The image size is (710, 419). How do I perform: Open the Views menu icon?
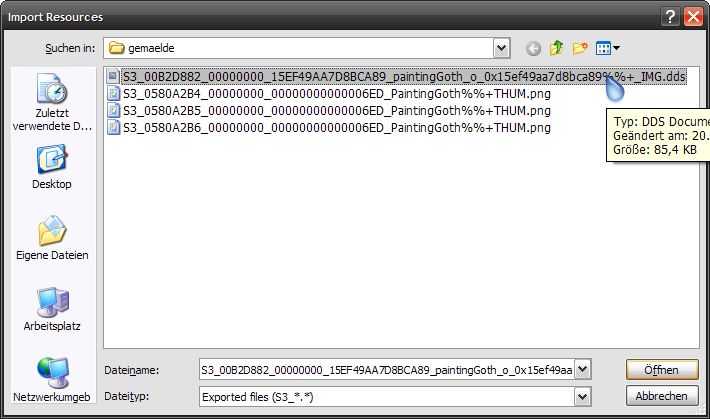click(607, 48)
